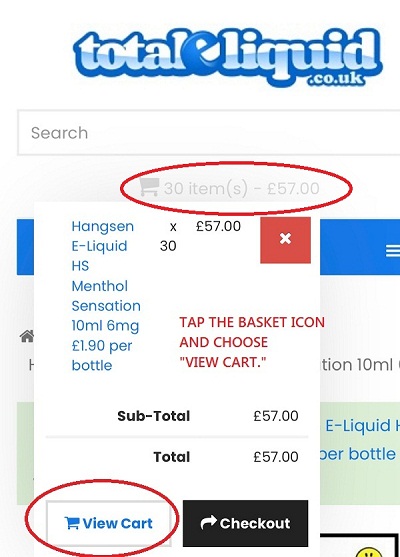Click the yellow smiley face icon
Viewport: 400px width, 557px height.
pos(369,552)
